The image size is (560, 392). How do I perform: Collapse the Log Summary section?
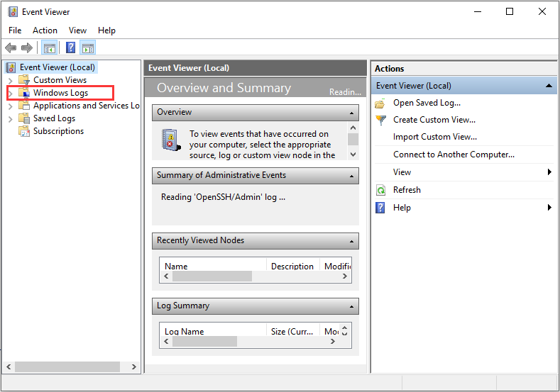point(351,307)
